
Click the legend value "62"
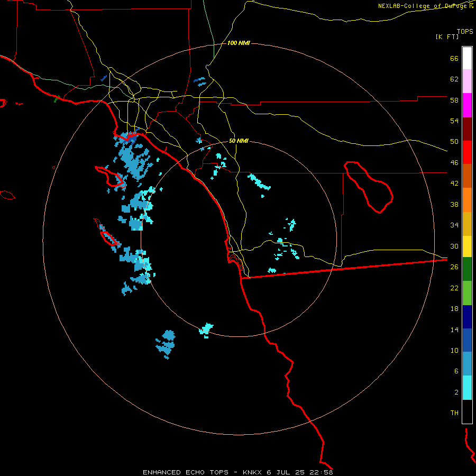coord(454,79)
